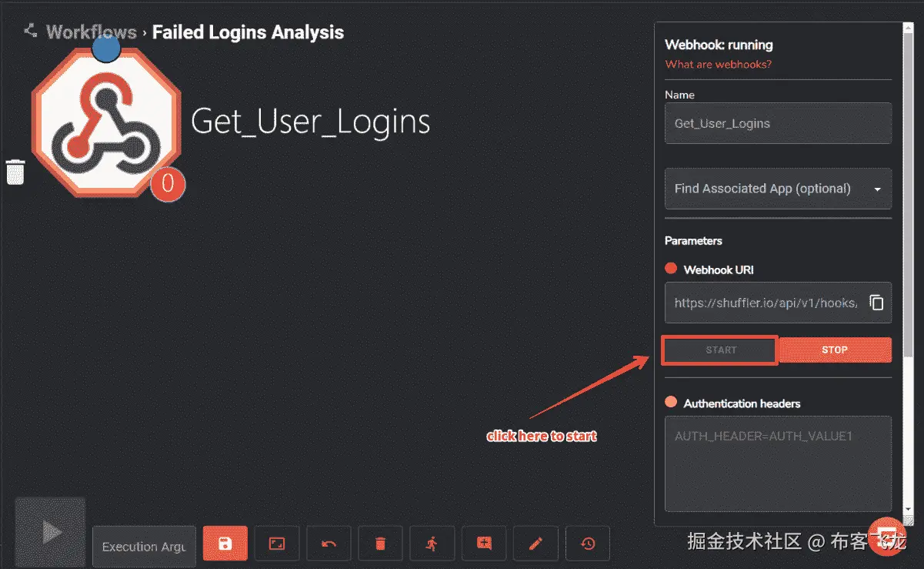Run the workflow with the running person icon

click(x=432, y=543)
